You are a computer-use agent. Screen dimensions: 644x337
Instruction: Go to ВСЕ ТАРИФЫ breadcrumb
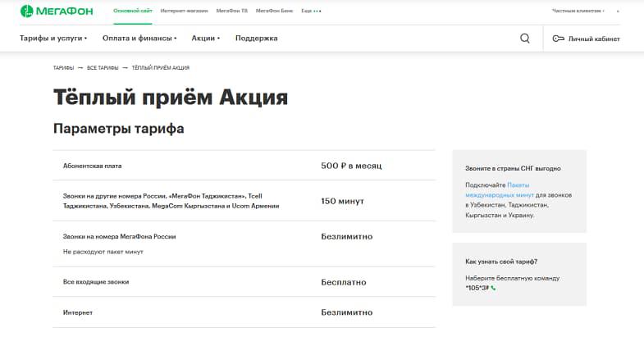point(103,68)
